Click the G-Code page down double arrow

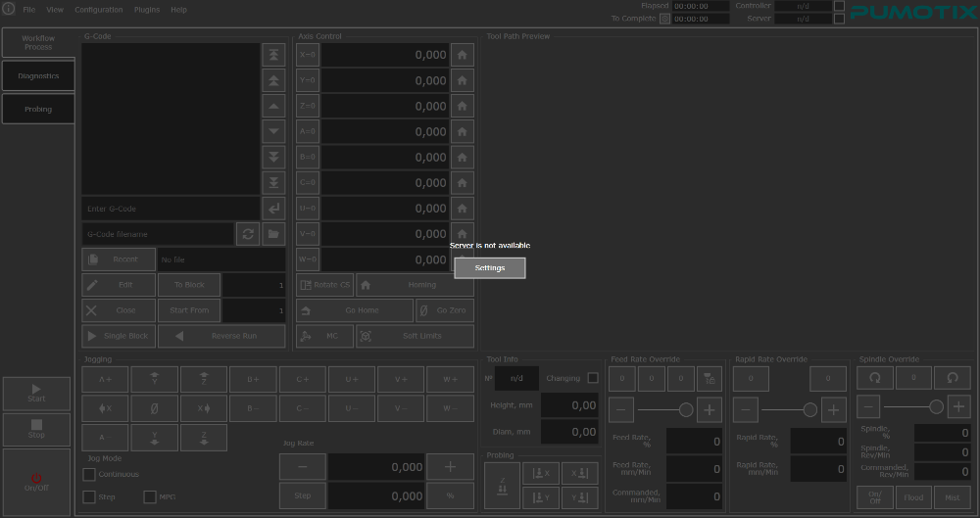273,158
